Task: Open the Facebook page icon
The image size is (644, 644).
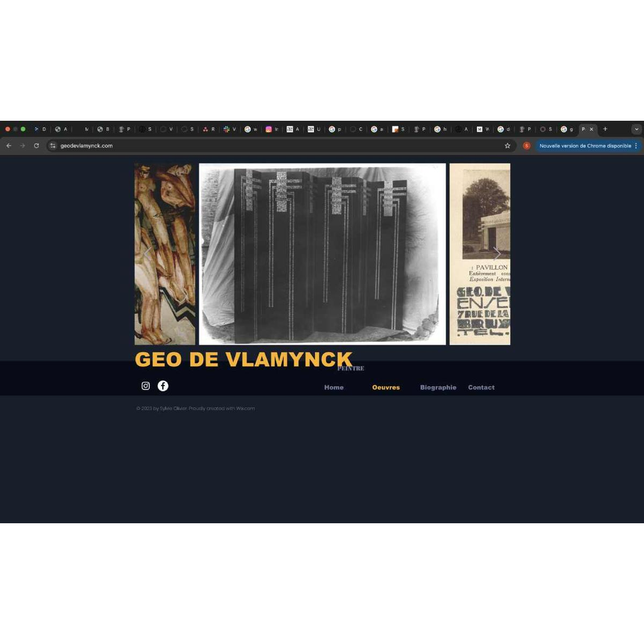Action: (x=163, y=386)
